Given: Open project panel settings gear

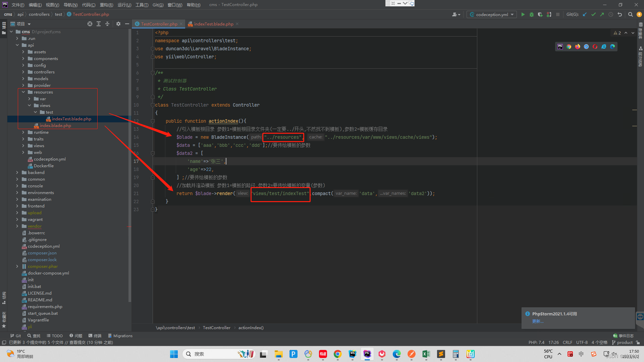Looking at the screenshot, I should point(118,24).
